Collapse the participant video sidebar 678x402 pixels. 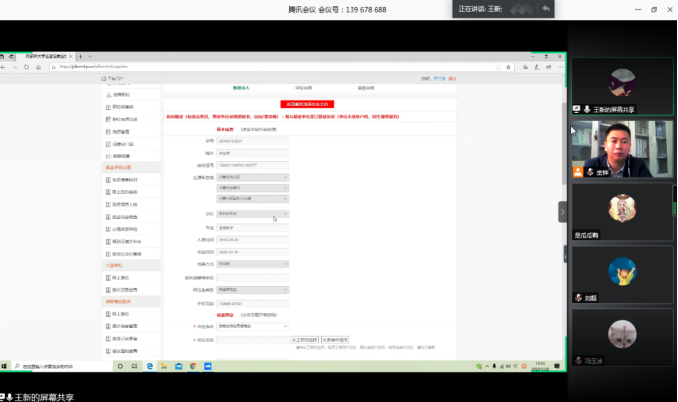point(562,211)
